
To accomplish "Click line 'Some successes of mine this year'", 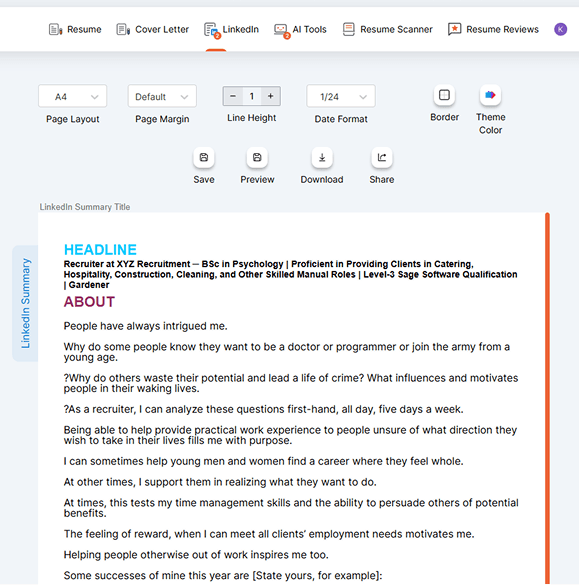I will click(223, 576).
